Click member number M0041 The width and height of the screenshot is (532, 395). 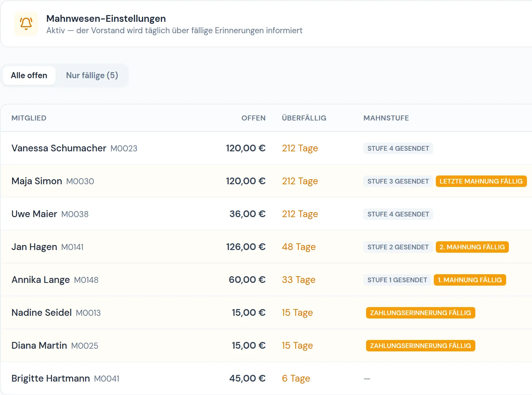click(x=107, y=379)
